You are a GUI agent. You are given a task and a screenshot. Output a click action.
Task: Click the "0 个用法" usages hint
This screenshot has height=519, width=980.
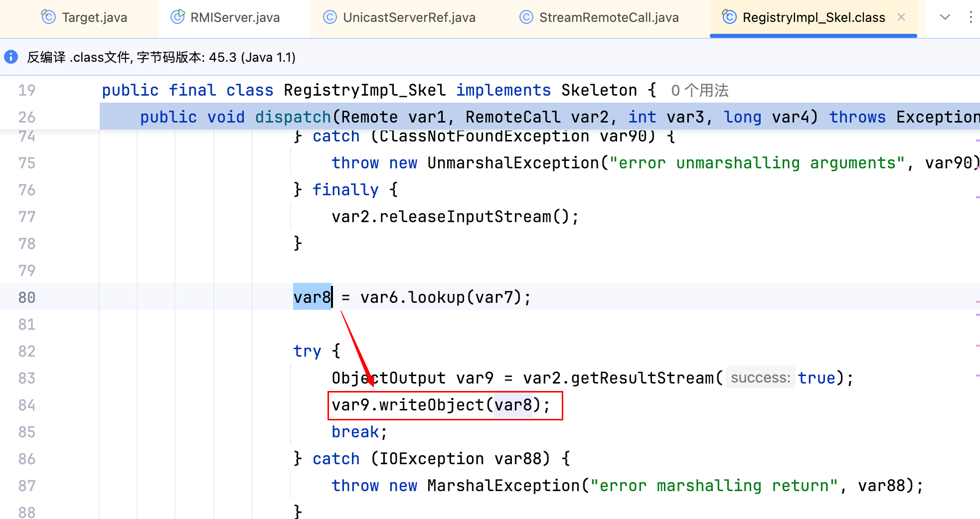click(699, 91)
